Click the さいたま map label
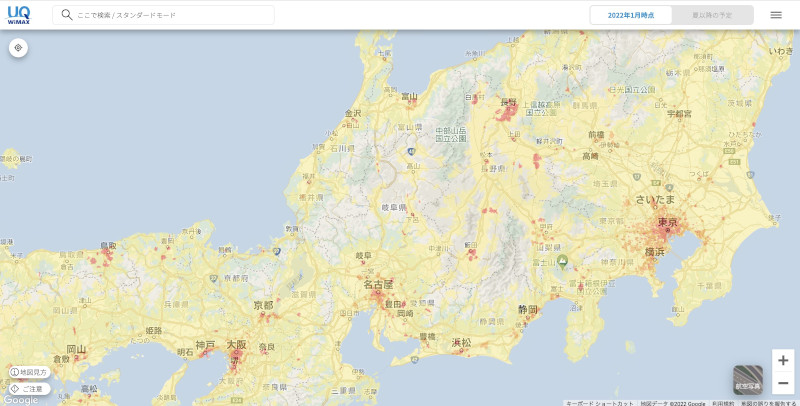Screen dimensions: 800x406 655,199
